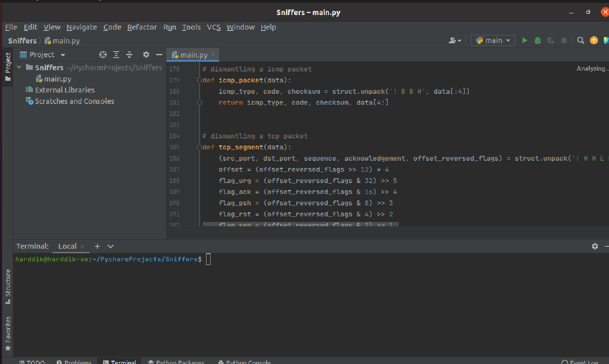The height and width of the screenshot is (364, 609).
Task: Hide the Project panel with minus icon
Action: 159,54
